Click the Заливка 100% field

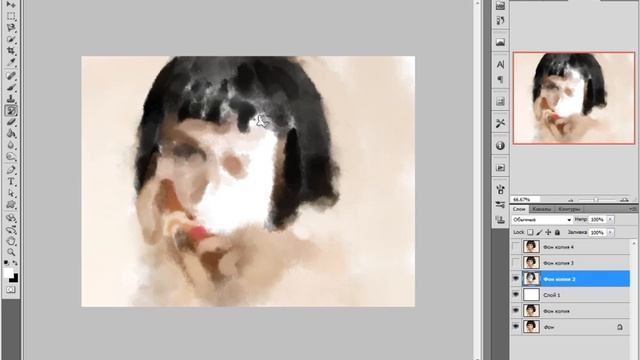tap(598, 232)
